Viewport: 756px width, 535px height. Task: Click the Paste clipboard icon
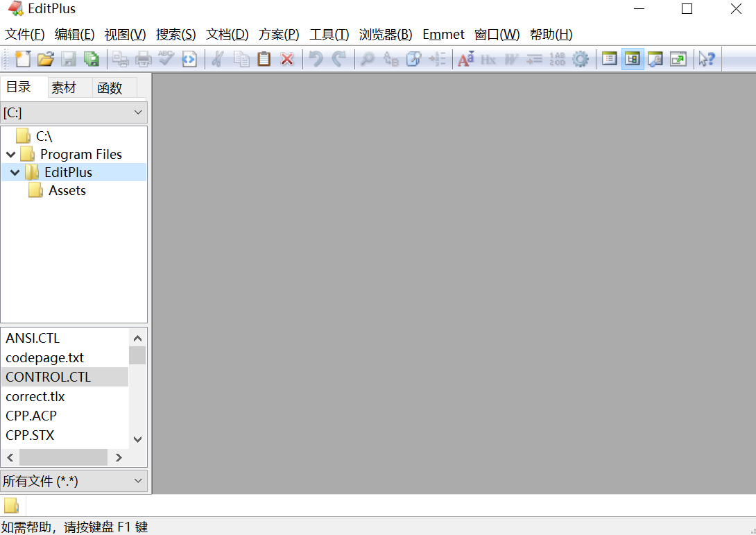264,59
